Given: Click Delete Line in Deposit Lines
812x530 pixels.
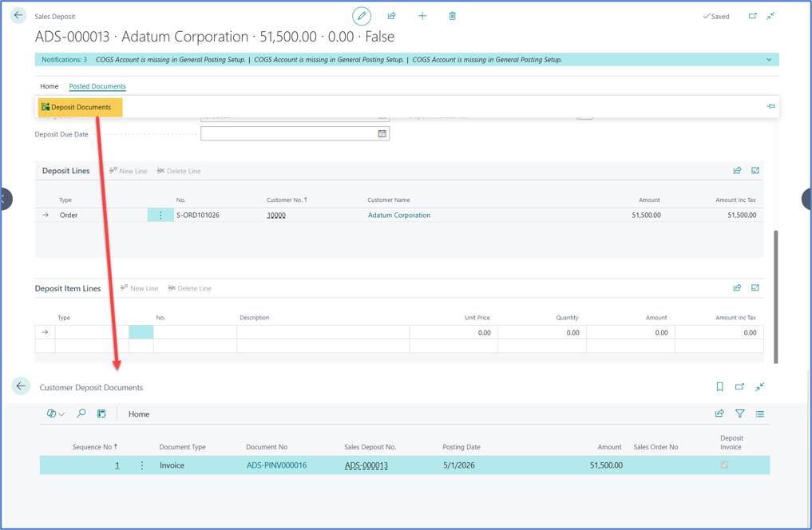Looking at the screenshot, I should tap(179, 171).
